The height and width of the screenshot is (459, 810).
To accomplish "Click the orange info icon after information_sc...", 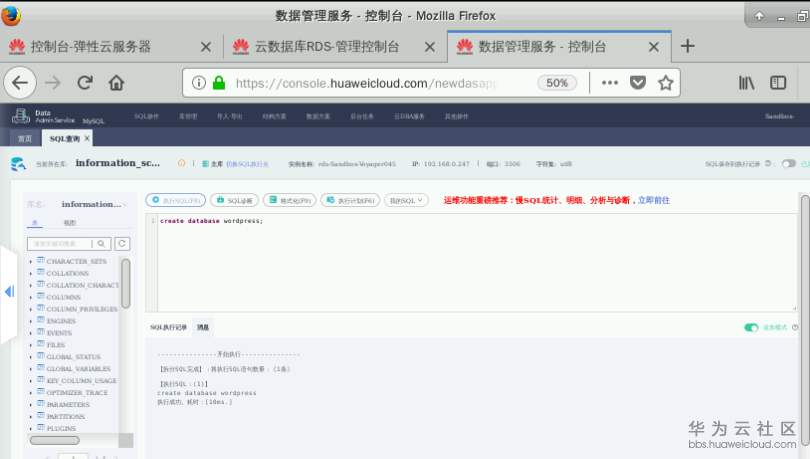I will (181, 163).
